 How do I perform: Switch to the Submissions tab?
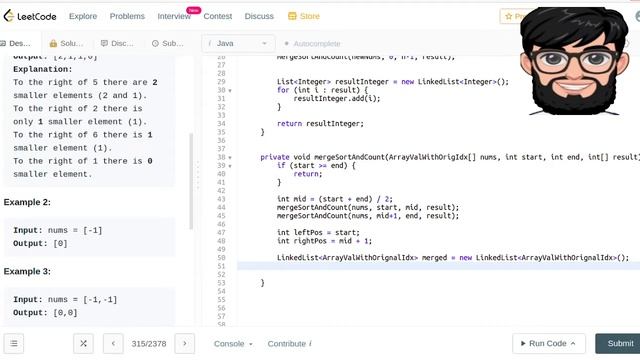(x=168, y=43)
